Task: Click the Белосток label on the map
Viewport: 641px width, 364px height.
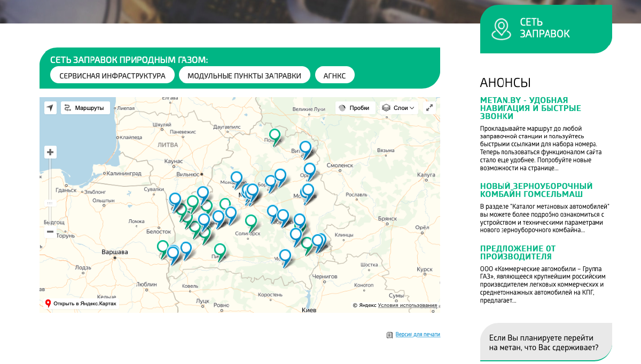Action: coord(158,232)
